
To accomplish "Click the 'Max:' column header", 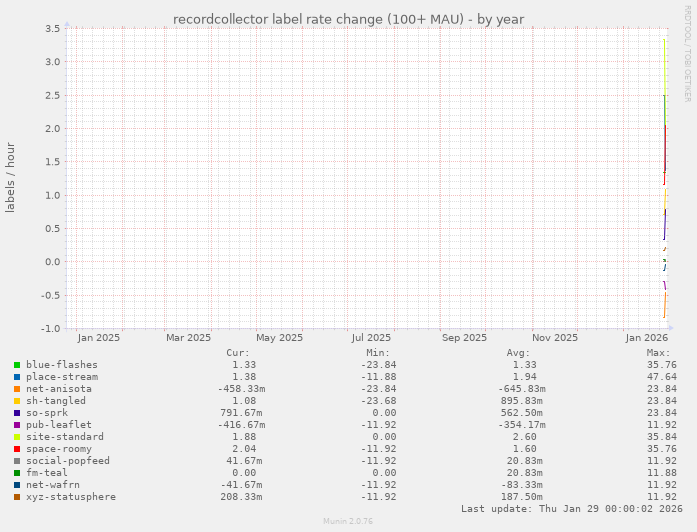I will [x=658, y=353].
